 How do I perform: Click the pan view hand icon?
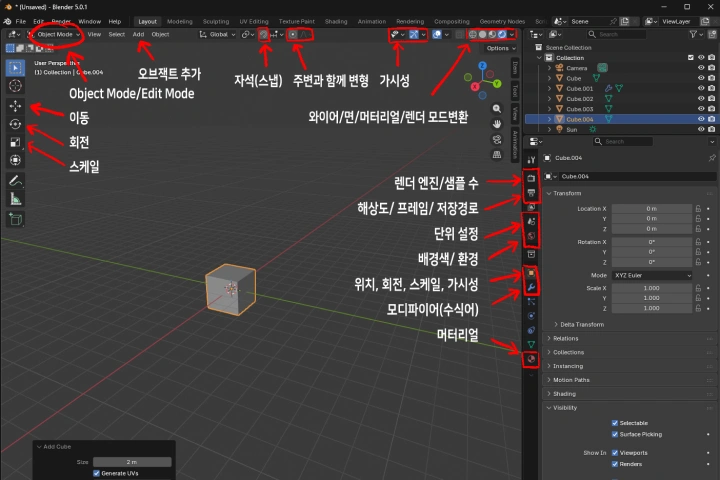pyautogui.click(x=497, y=124)
